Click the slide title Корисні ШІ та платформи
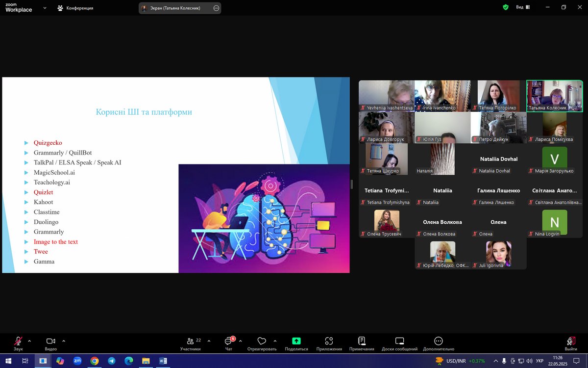The width and height of the screenshot is (588, 368). [x=144, y=112]
